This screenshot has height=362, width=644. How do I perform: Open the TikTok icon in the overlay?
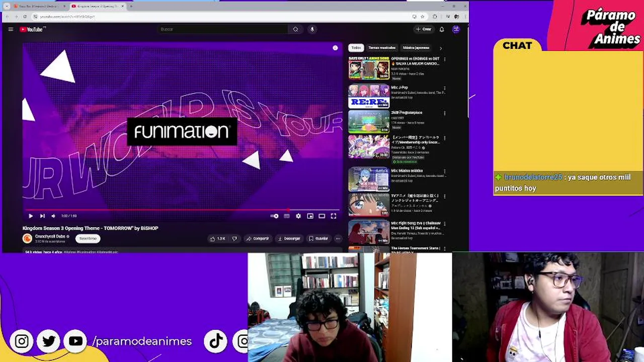[x=216, y=341]
